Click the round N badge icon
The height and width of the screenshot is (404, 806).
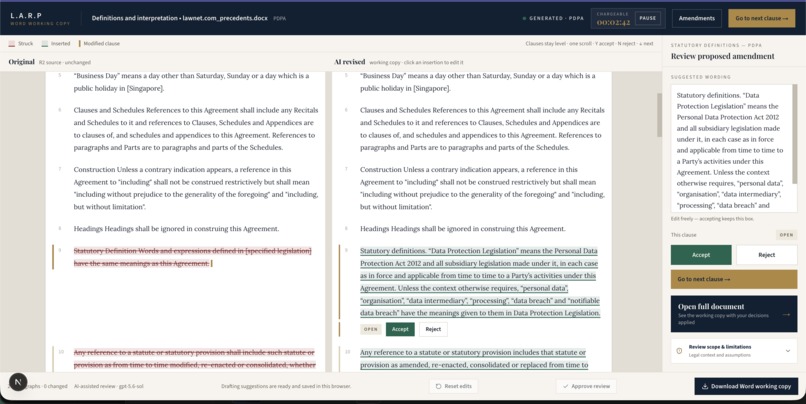18,381
